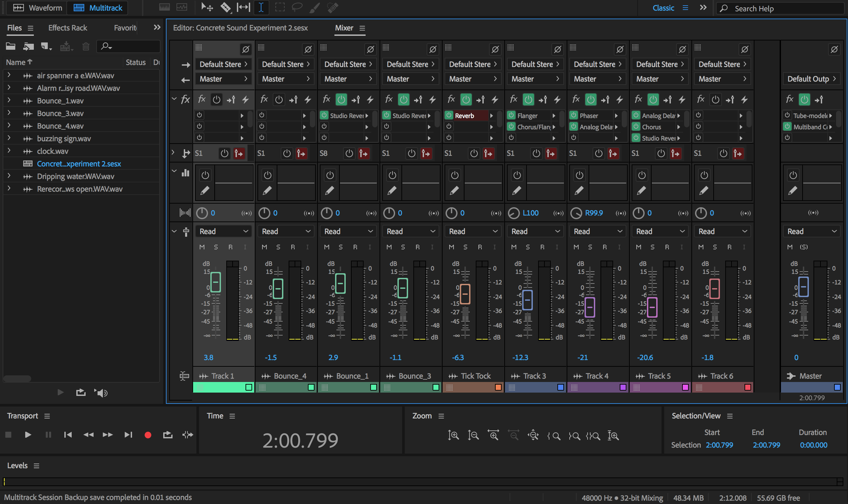The height and width of the screenshot is (504, 848).
Task: Open the Default Stereo input selector on Track 1
Action: (x=223, y=64)
